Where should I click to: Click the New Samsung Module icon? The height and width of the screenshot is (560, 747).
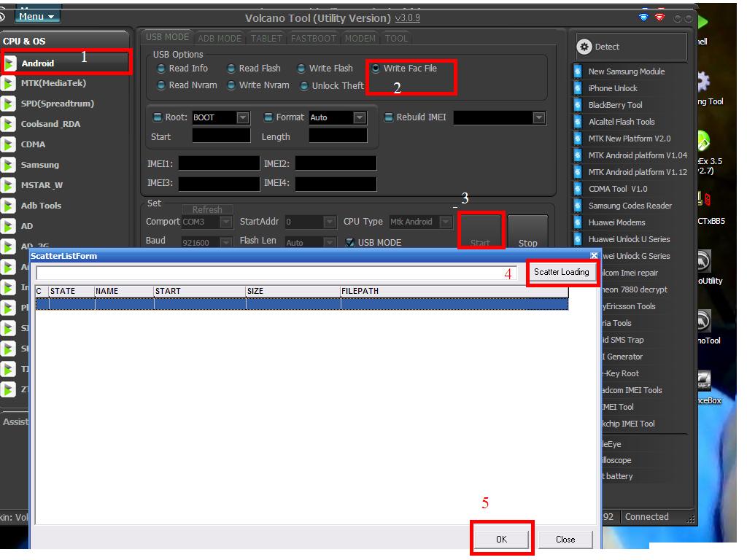coord(578,71)
